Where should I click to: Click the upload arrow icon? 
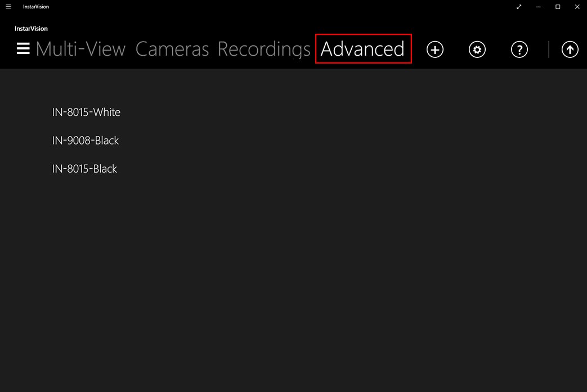pos(570,49)
